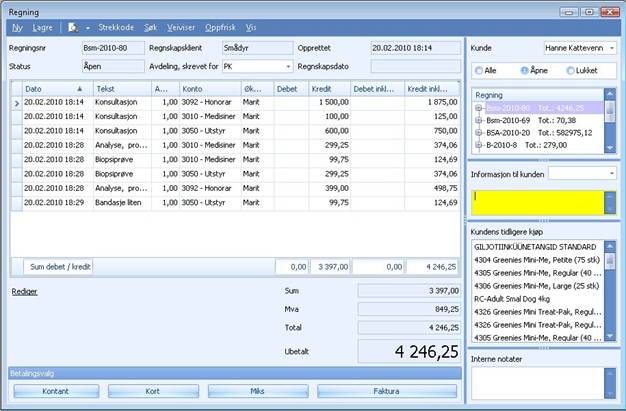
Task: Click the Interne notater text box
Action: click(537, 383)
